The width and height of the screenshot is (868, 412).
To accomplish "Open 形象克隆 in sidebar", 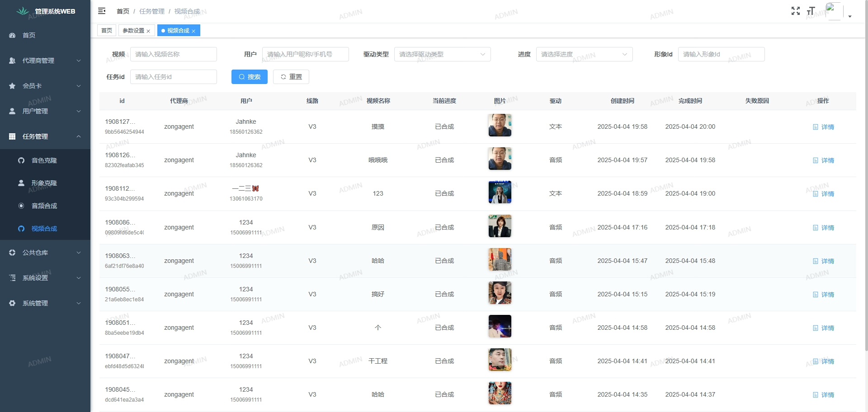I will (44, 183).
